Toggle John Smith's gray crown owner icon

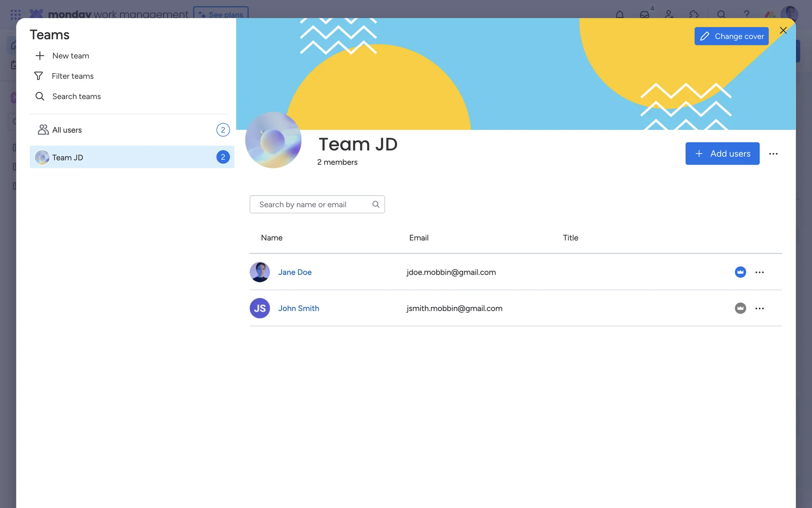(740, 308)
